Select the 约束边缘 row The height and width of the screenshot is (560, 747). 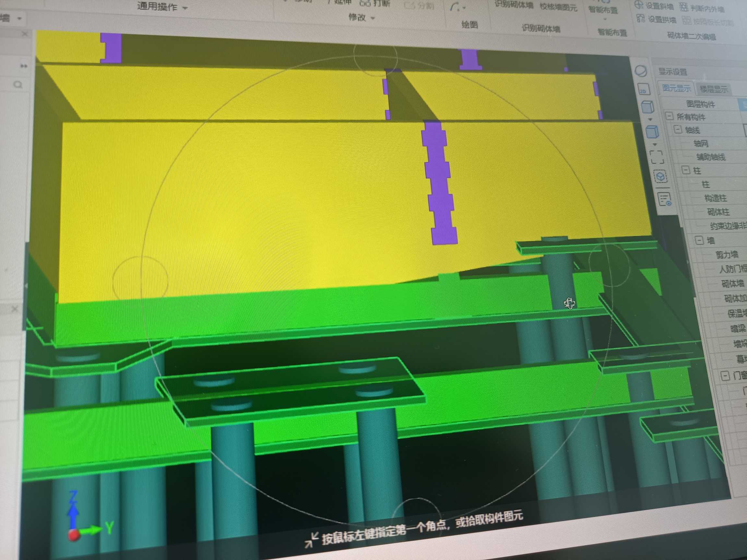pos(728,226)
